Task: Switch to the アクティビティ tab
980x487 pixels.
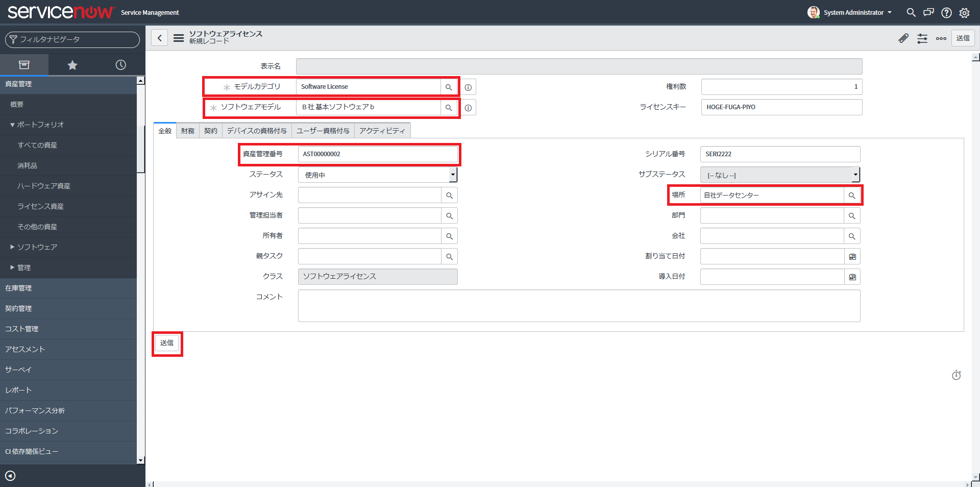Action: click(x=382, y=131)
